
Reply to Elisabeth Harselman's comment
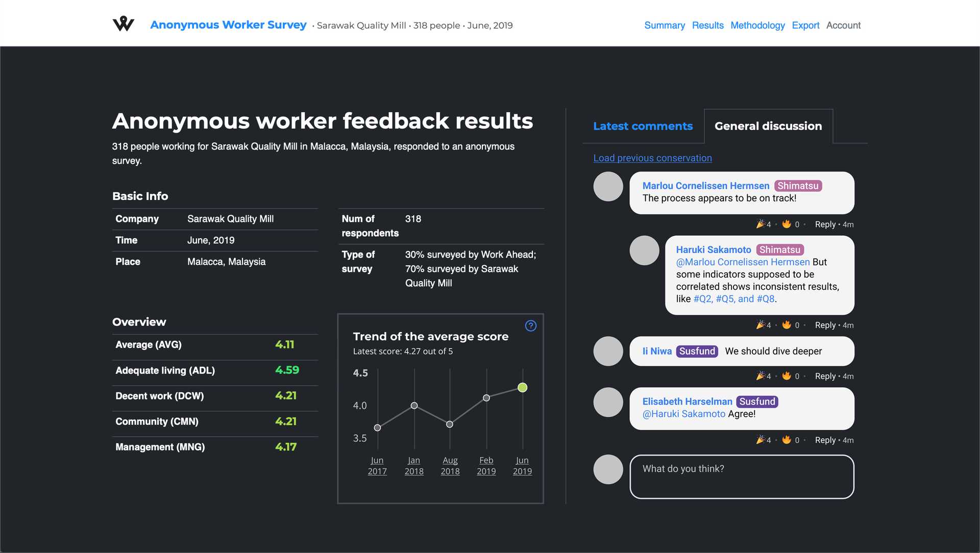pos(825,440)
